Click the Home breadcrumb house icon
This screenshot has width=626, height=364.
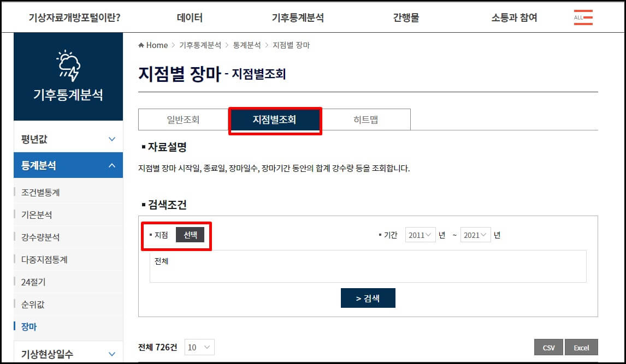point(142,45)
